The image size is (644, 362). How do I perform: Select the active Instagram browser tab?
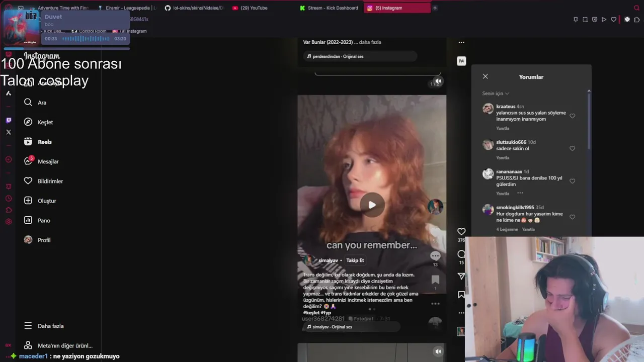pyautogui.click(x=397, y=8)
